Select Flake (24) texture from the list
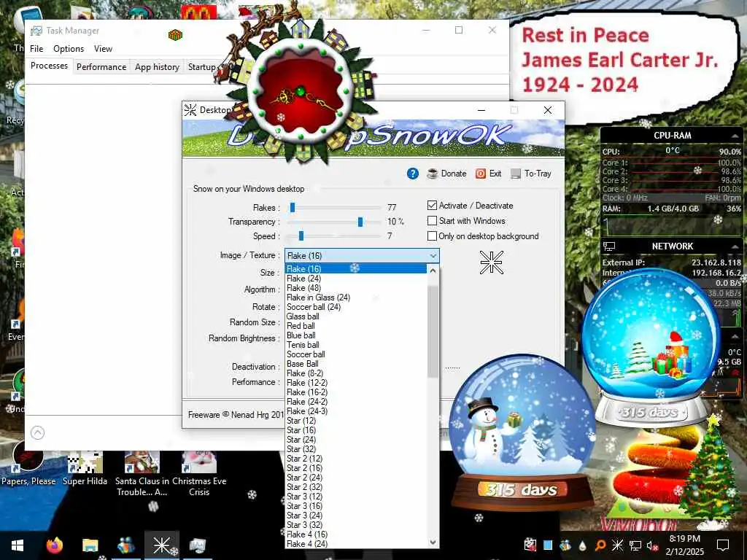This screenshot has width=747, height=560. (356, 278)
